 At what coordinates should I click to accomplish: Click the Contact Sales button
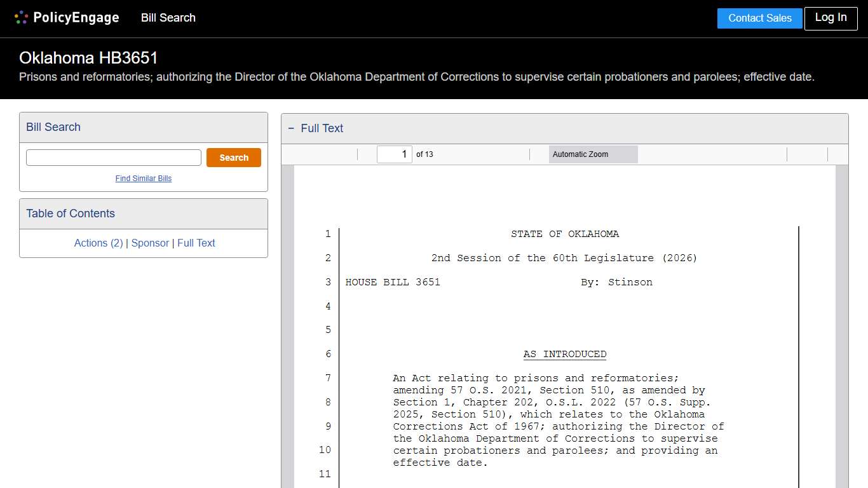[759, 18]
